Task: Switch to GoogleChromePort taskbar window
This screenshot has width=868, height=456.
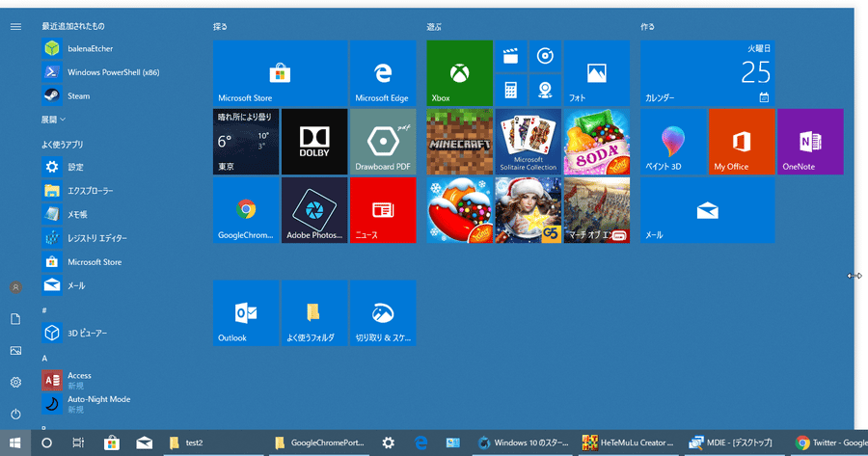Action: click(x=321, y=443)
